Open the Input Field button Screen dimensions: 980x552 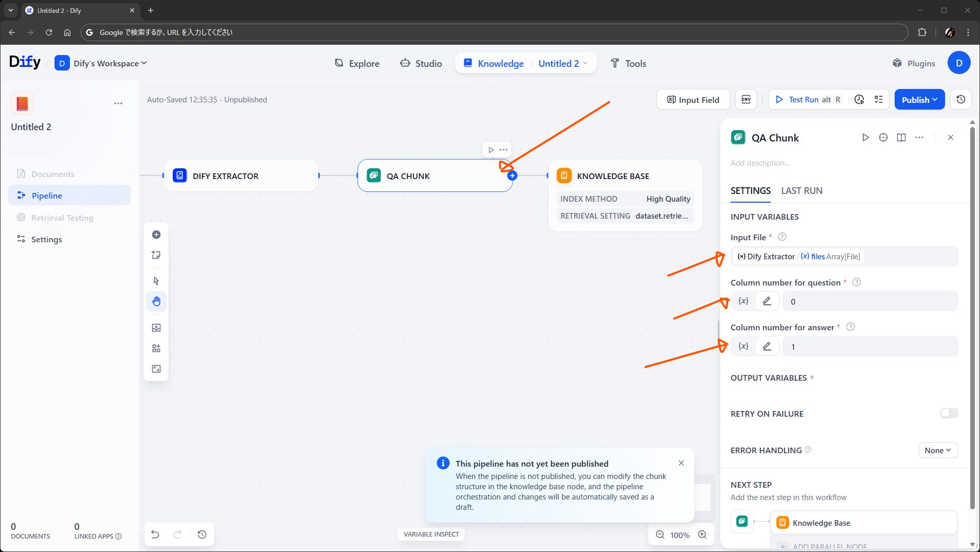coord(693,99)
